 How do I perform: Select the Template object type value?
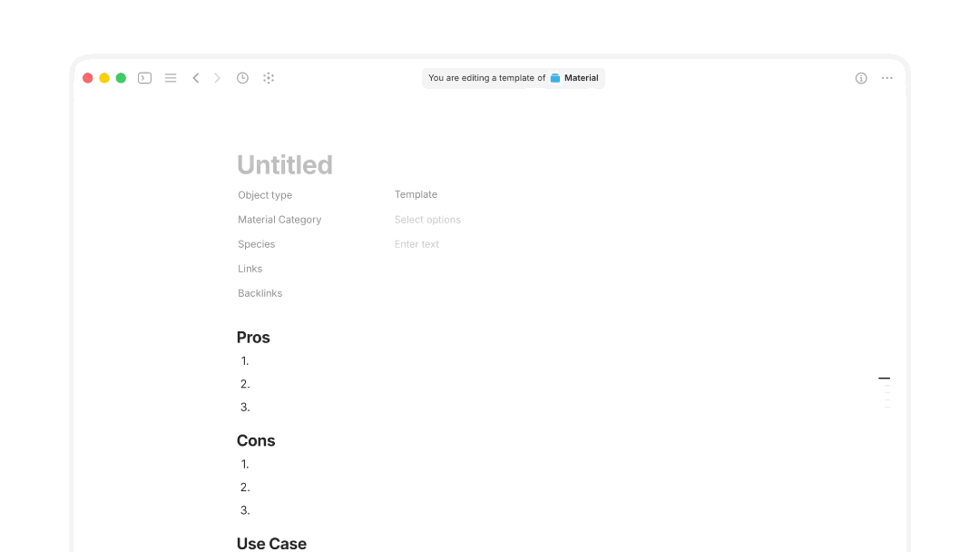(416, 194)
